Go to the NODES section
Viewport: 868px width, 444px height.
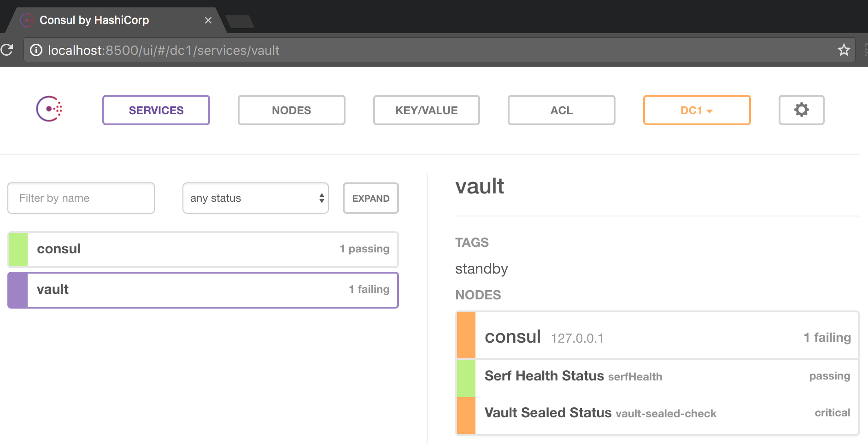tap(291, 110)
